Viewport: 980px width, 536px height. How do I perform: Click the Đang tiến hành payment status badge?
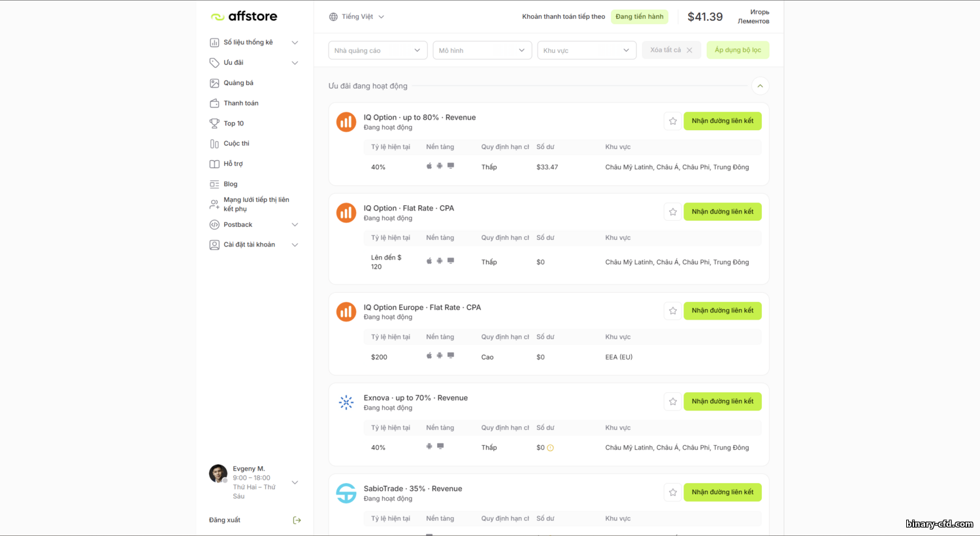click(640, 17)
